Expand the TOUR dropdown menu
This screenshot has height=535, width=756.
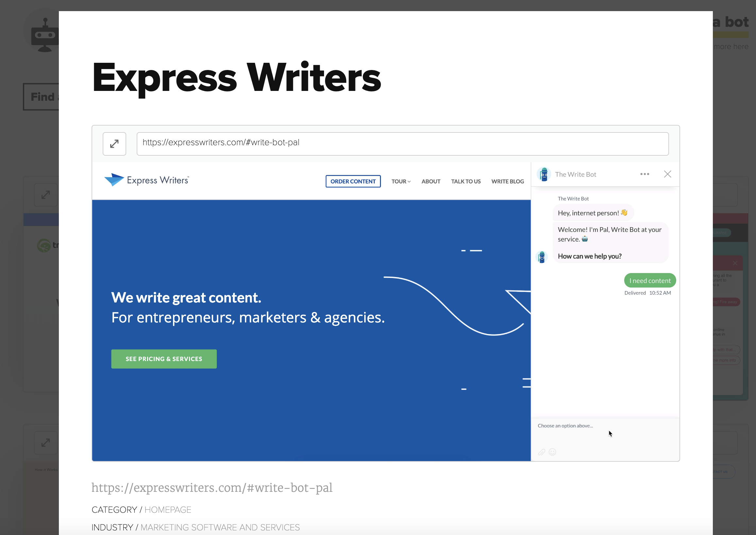point(401,181)
